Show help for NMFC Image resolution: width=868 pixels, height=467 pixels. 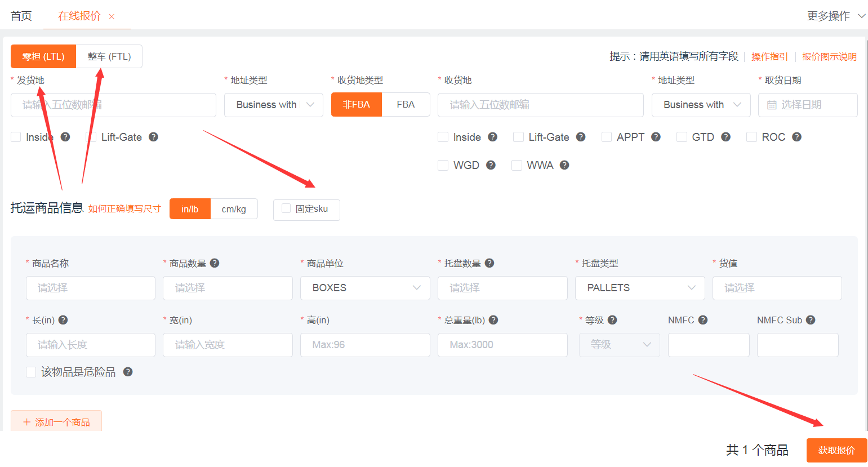coord(703,320)
